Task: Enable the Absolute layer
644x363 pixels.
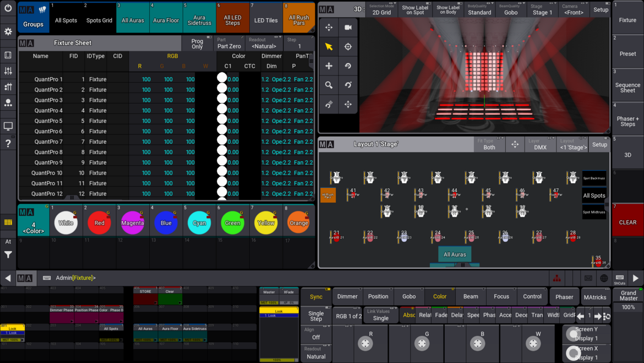Action: click(408, 315)
